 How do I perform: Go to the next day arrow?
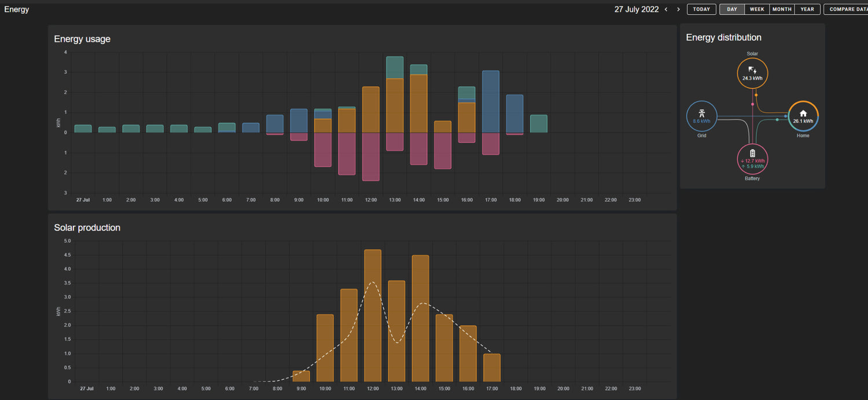tap(678, 9)
